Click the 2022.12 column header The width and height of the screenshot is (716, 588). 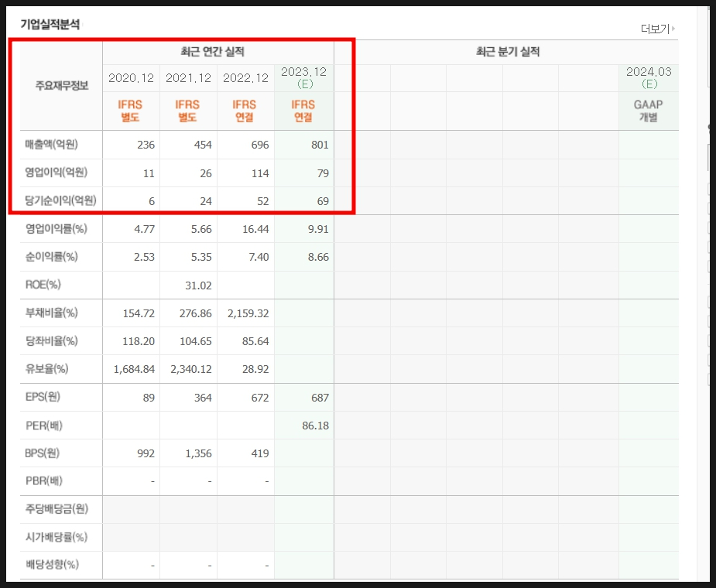tap(245, 78)
